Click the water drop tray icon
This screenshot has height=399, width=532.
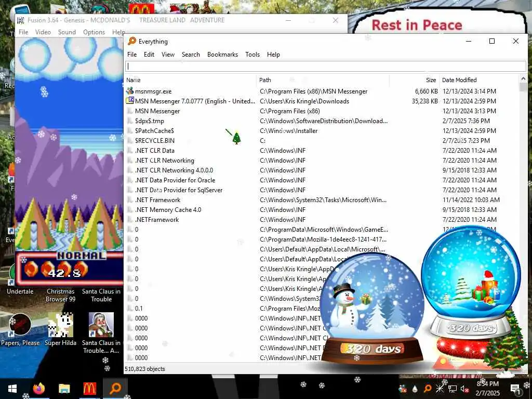(415, 389)
